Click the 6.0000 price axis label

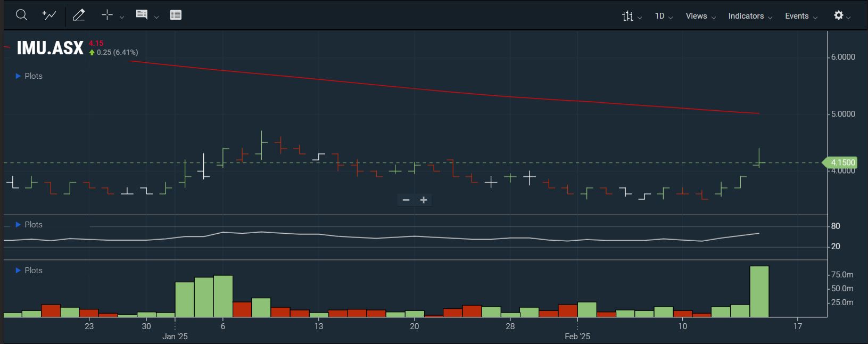[843, 57]
